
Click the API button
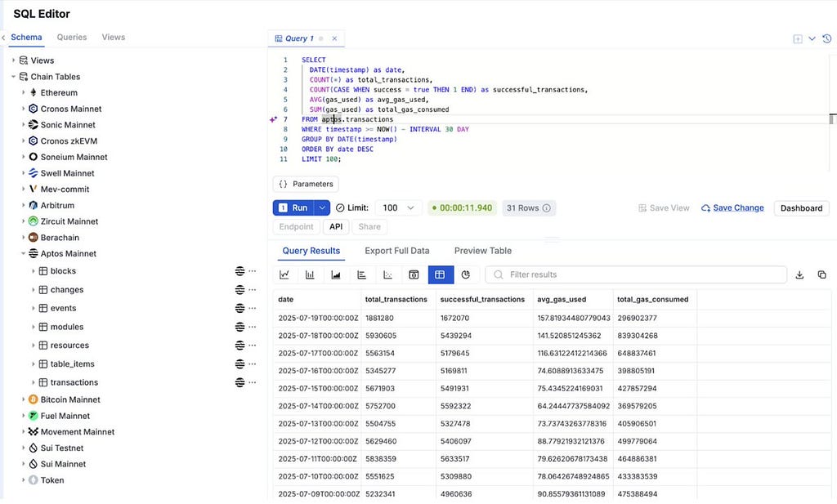point(336,226)
